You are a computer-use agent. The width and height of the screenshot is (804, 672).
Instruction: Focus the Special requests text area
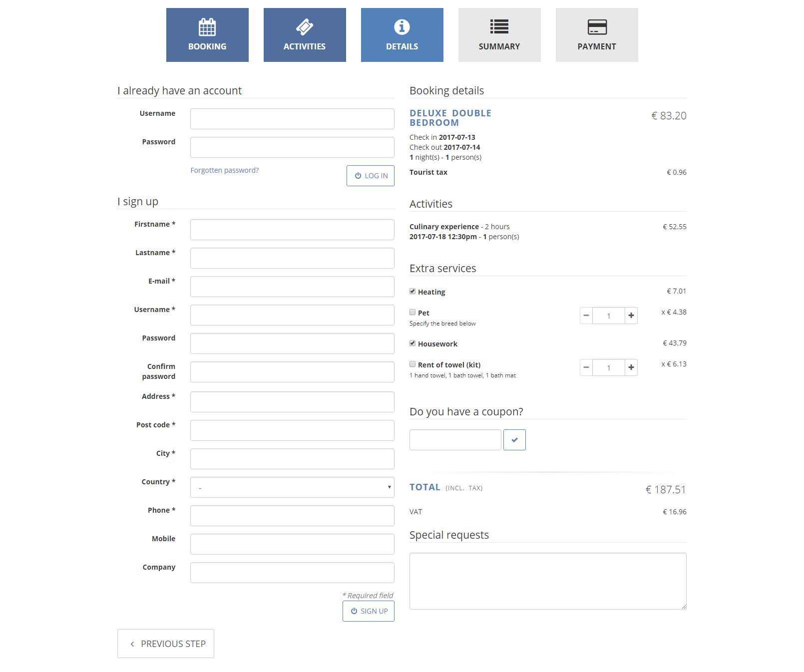point(548,581)
